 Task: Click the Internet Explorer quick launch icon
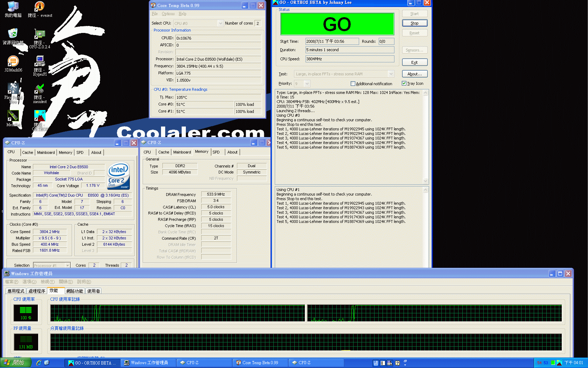39,363
